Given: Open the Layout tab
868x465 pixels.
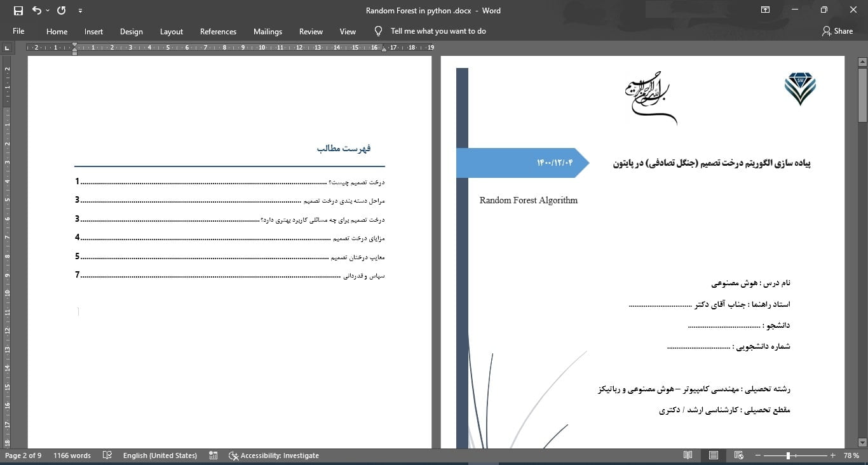Looking at the screenshot, I should [x=171, y=31].
